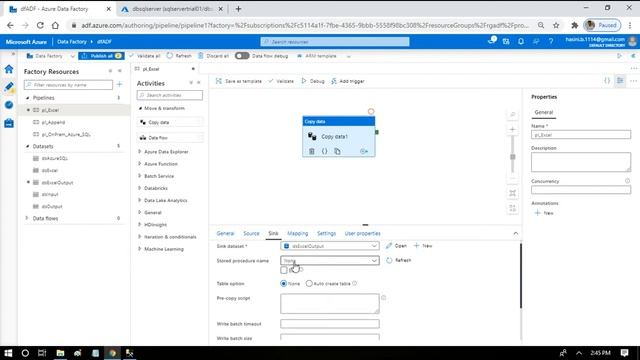Switch to the User properties tab
The height and width of the screenshot is (360, 640).
(362, 233)
